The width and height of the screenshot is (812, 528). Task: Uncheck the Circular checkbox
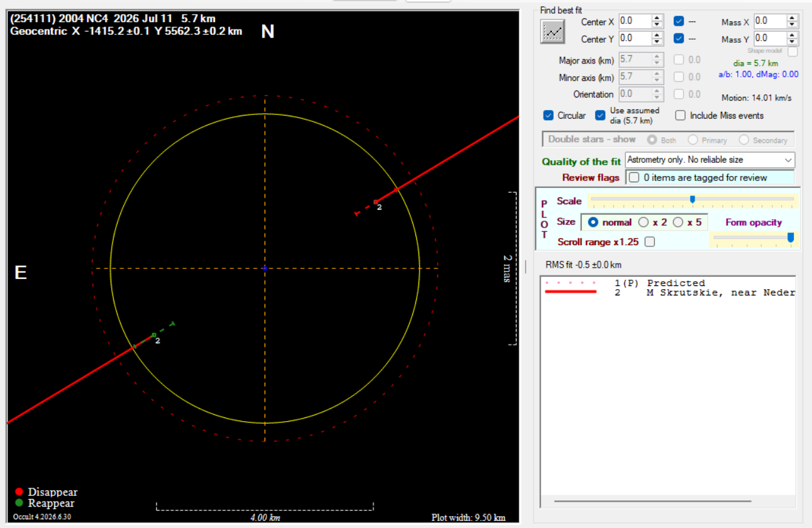548,116
